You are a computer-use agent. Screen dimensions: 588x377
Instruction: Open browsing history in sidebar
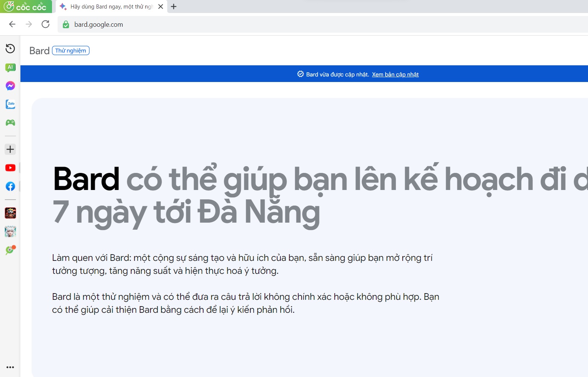coord(10,49)
